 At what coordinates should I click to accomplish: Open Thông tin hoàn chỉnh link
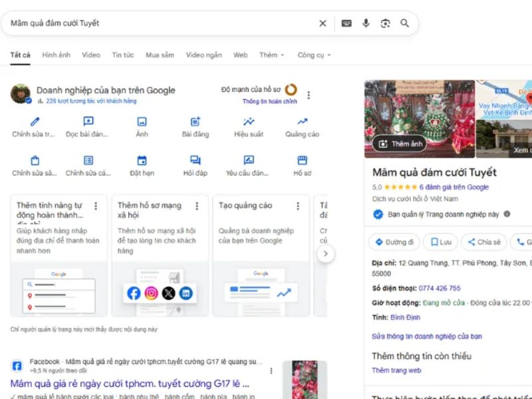[x=269, y=102]
